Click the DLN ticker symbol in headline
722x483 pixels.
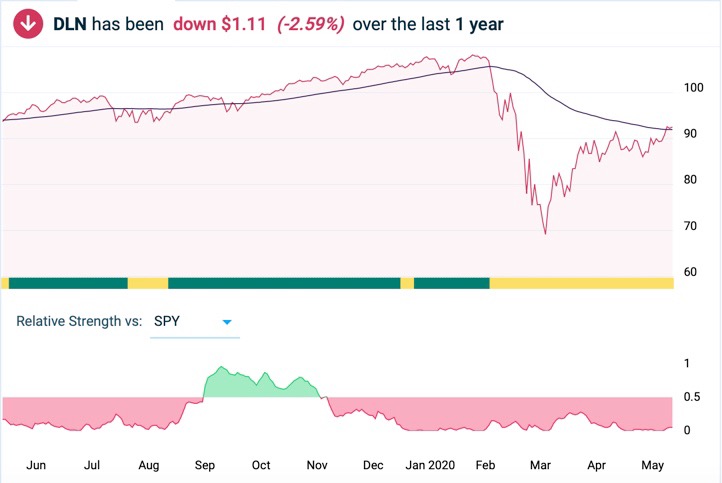(x=70, y=23)
